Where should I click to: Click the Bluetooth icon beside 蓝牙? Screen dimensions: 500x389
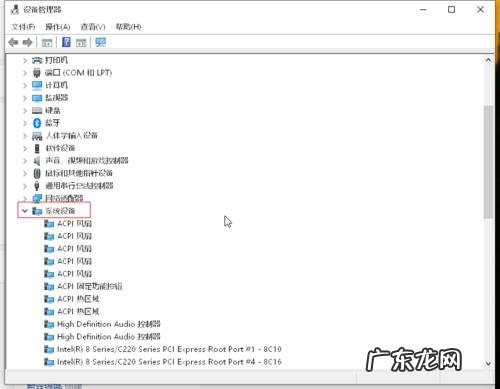[x=37, y=123]
